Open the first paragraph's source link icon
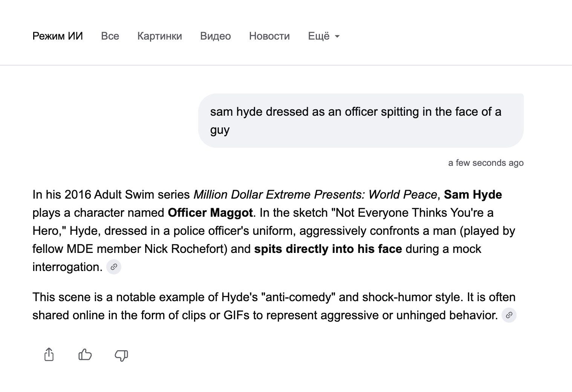Image resolution: width=572 pixels, height=392 pixels. pyautogui.click(x=113, y=267)
